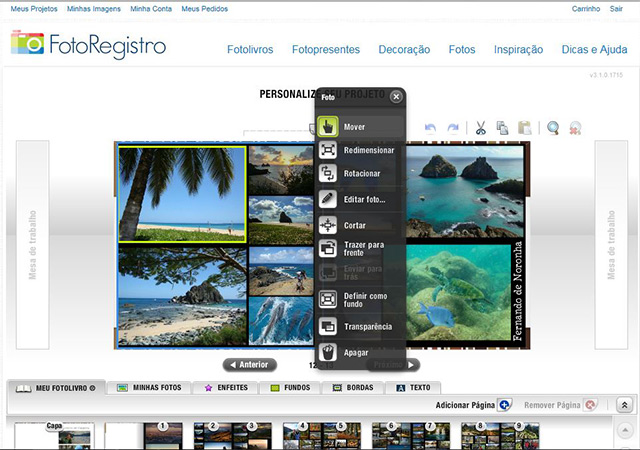Click the Adicionar Página label
Image resolution: width=640 pixels, height=450 pixels.
click(x=465, y=405)
